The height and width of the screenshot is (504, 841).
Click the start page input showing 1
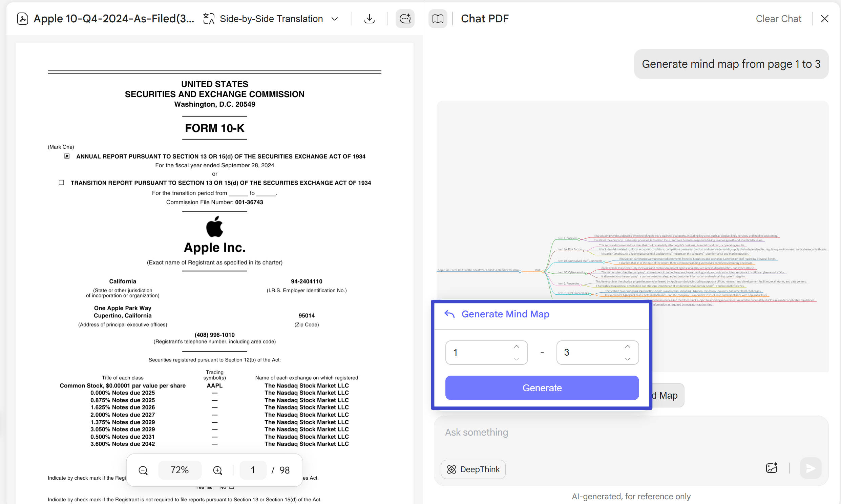pos(486,353)
